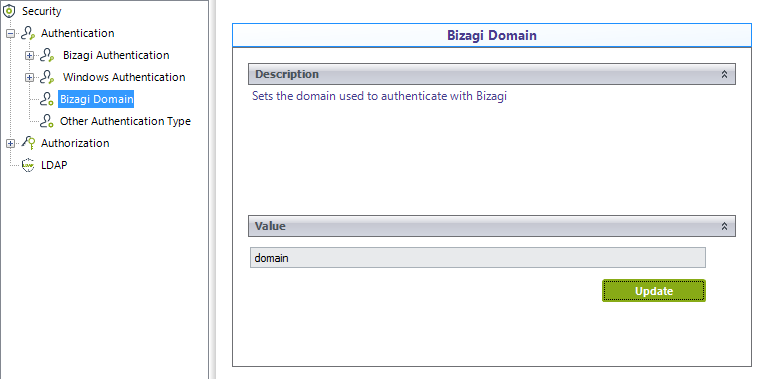Click the Windows Authentication node icon
Screen dimensions: 761x379
(x=47, y=77)
